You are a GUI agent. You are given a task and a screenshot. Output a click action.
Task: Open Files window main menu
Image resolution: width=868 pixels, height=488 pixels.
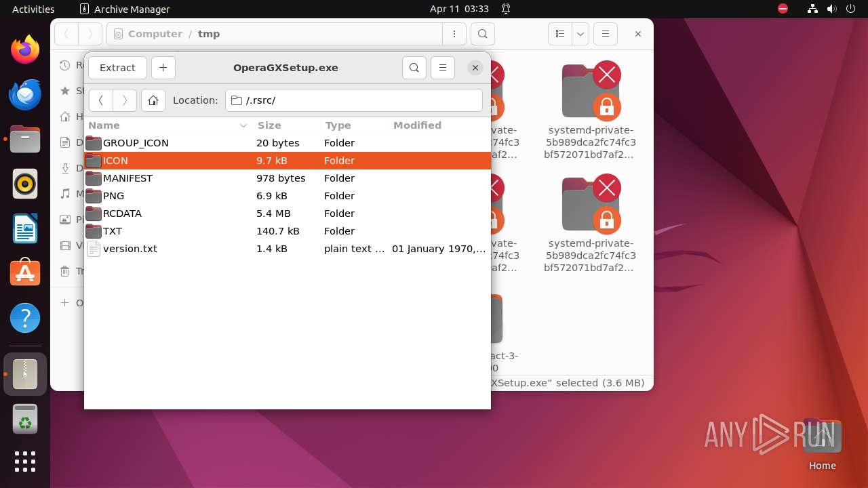(605, 34)
